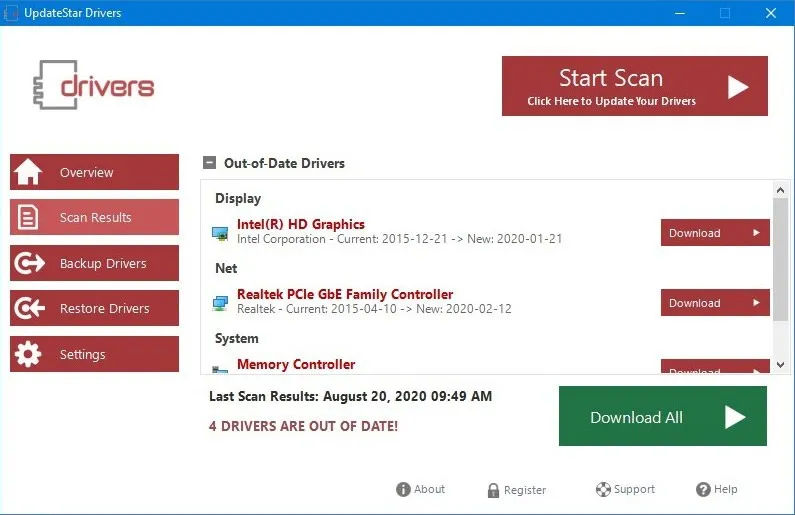Download the Memory Controller driver
This screenshot has height=515, width=795.
point(715,367)
